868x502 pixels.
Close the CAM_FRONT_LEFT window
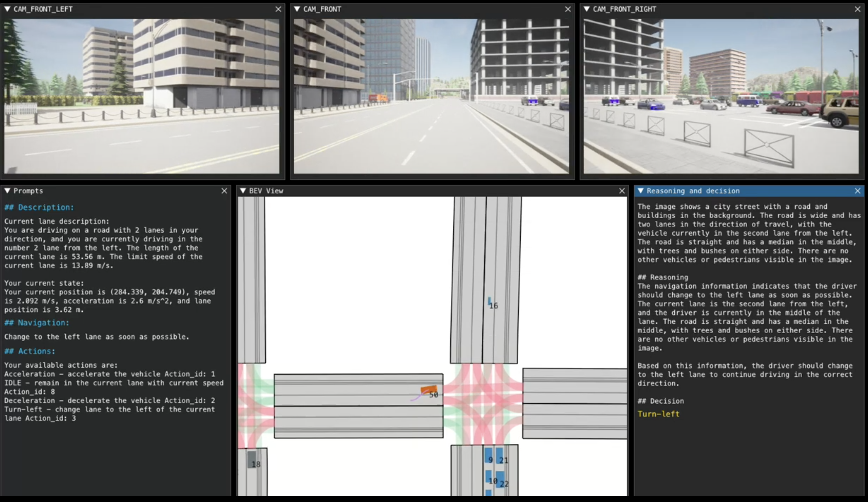point(278,9)
